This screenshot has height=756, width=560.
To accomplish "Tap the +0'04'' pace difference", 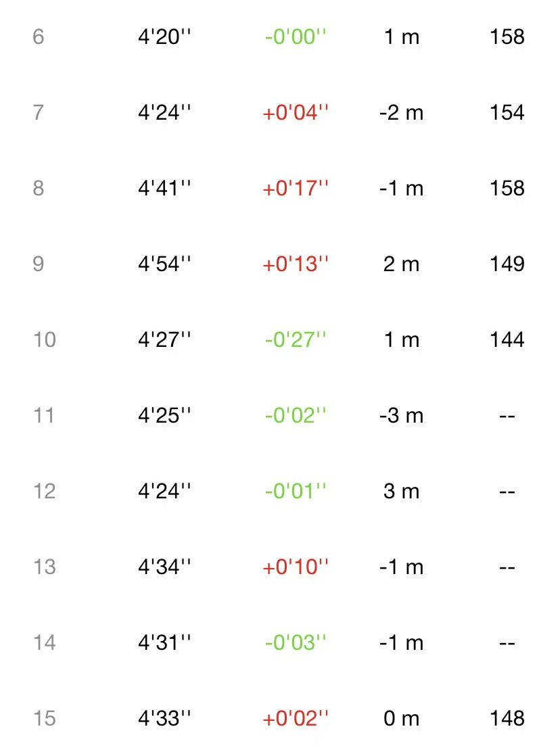I will click(295, 112).
